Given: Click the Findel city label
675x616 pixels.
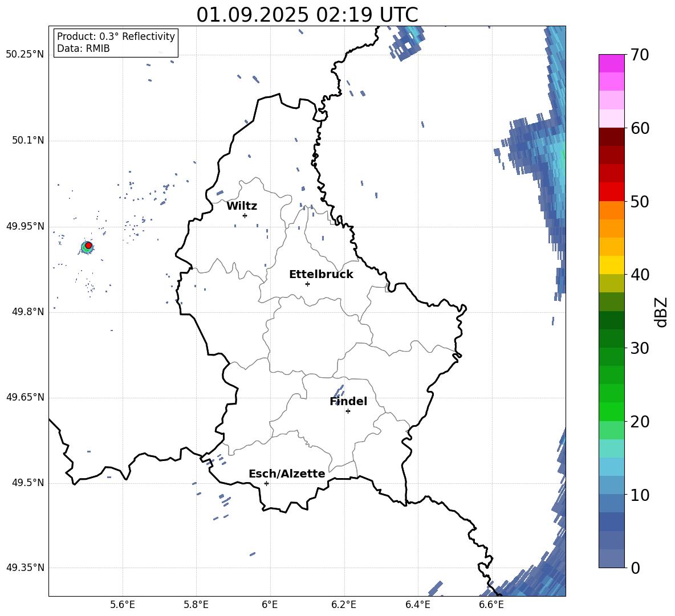Looking at the screenshot, I should click(x=348, y=401).
